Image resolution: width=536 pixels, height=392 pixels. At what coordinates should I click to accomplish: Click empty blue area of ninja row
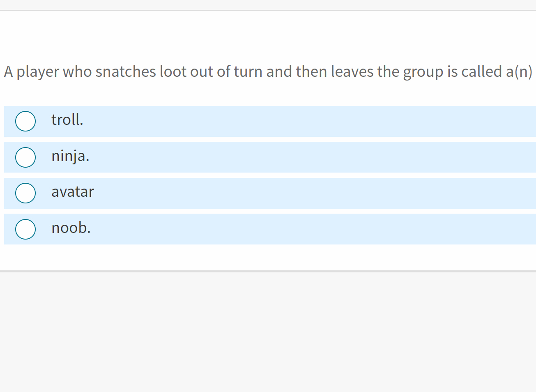click(308, 157)
